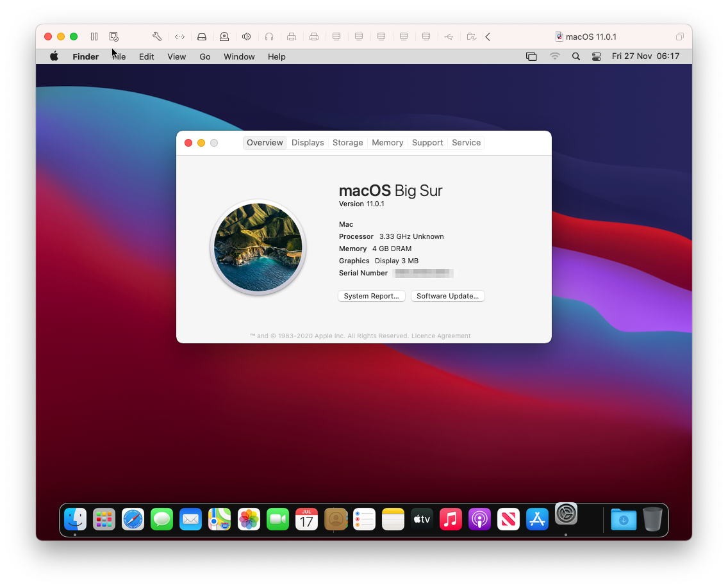Screen dimensions: 728x588
Task: Pause the virtual machine from the toolbar
Action: (94, 37)
